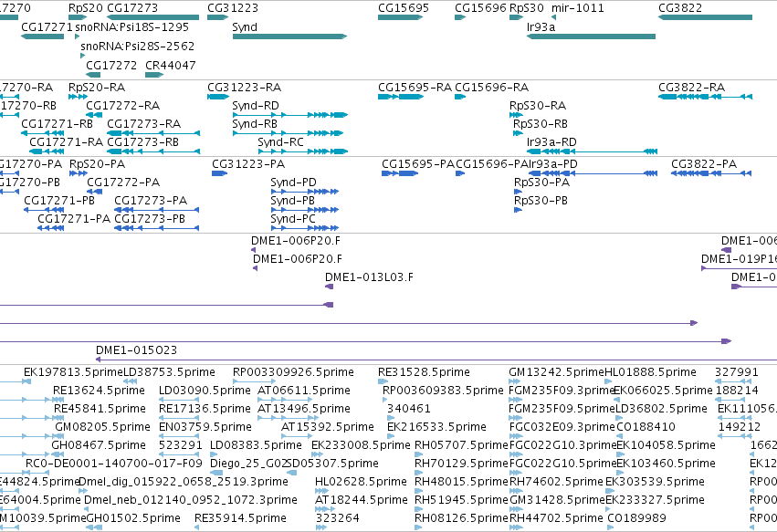Click the Dmel_dig_015922_0658_2519.3prime label

(184, 482)
